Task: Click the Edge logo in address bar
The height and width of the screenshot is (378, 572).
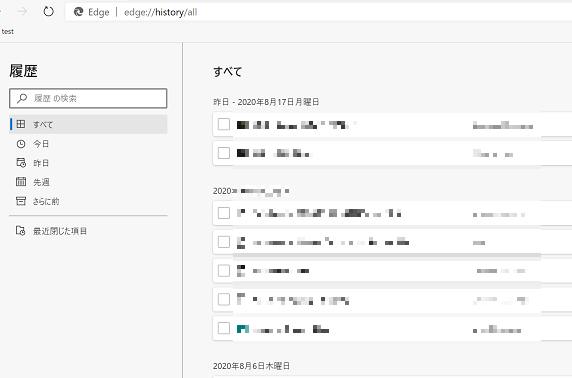Action: 78,12
